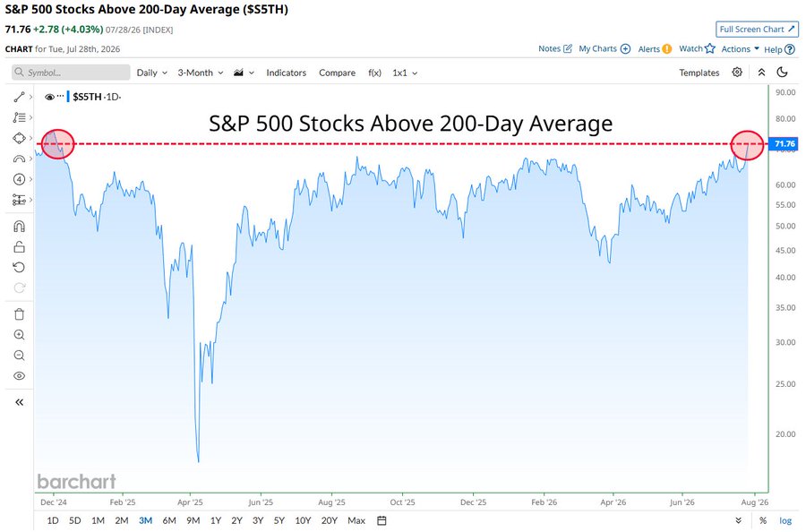Collapse the left drawing toolbar
Image resolution: width=806 pixels, height=532 pixels.
pyautogui.click(x=19, y=402)
